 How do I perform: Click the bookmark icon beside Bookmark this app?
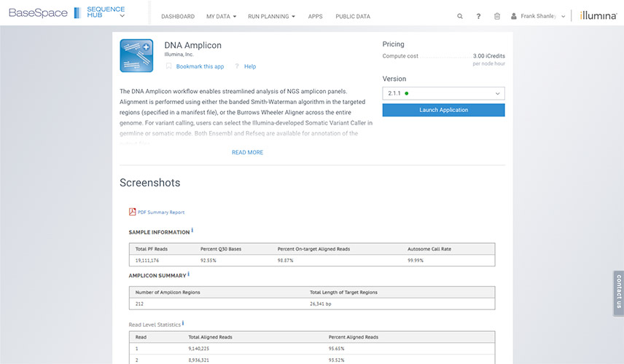168,66
